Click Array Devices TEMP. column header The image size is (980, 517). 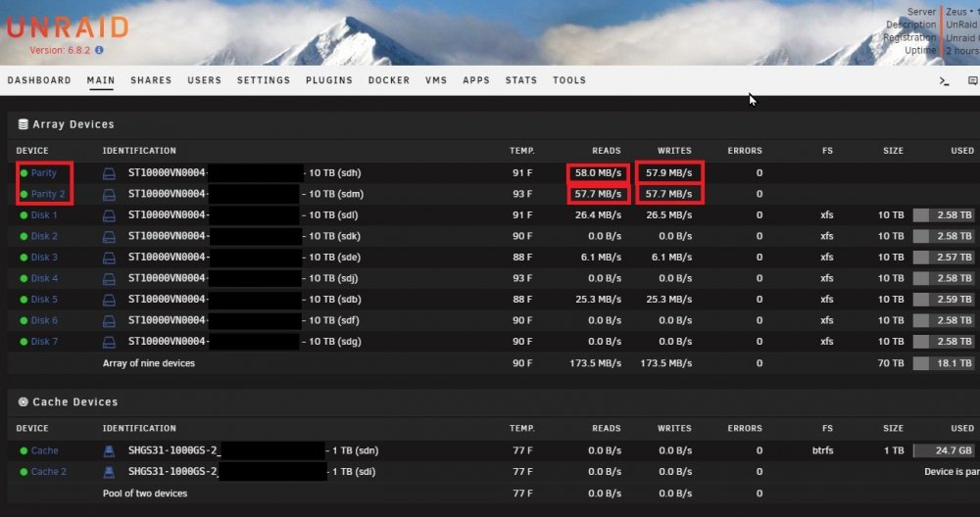522,151
